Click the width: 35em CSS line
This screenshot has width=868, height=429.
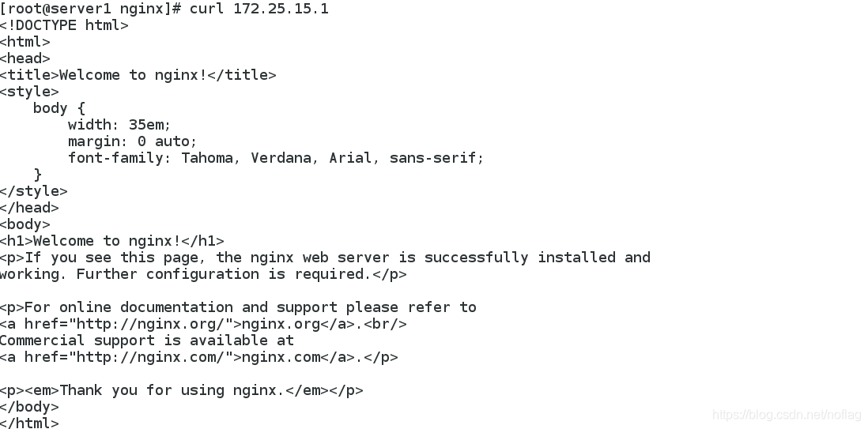(x=119, y=125)
